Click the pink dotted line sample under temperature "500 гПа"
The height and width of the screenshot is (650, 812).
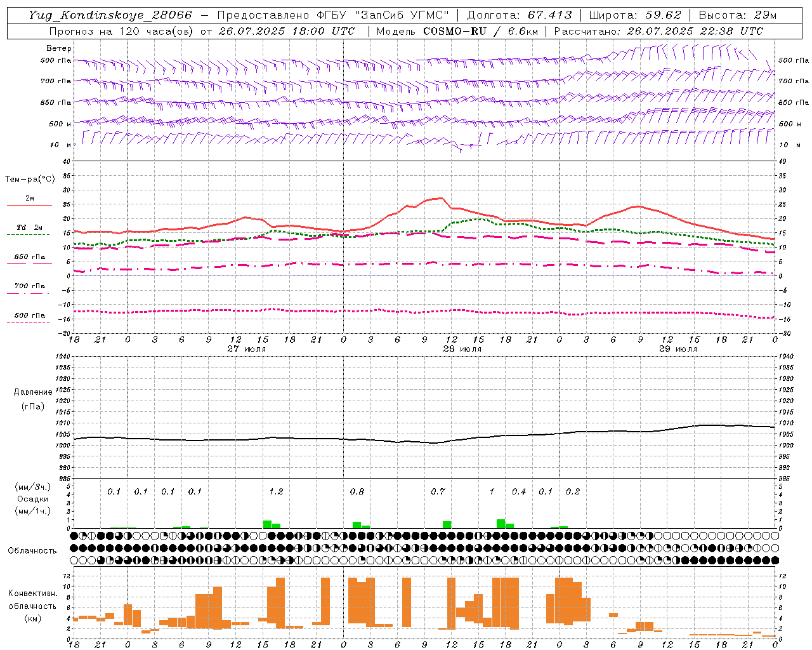28,322
